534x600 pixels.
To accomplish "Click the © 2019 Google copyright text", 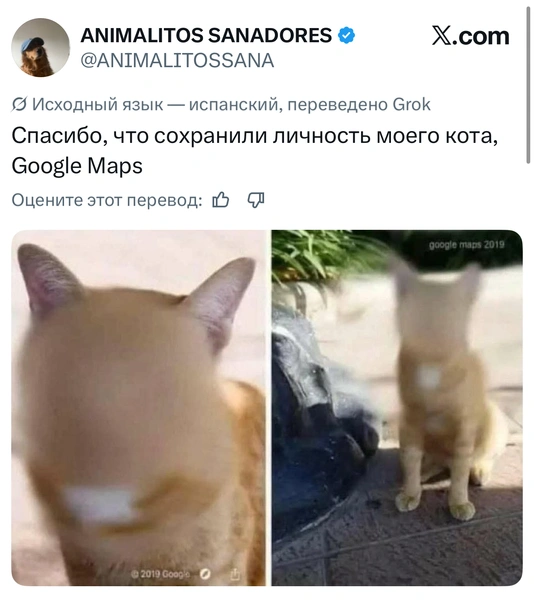I will click(x=160, y=574).
